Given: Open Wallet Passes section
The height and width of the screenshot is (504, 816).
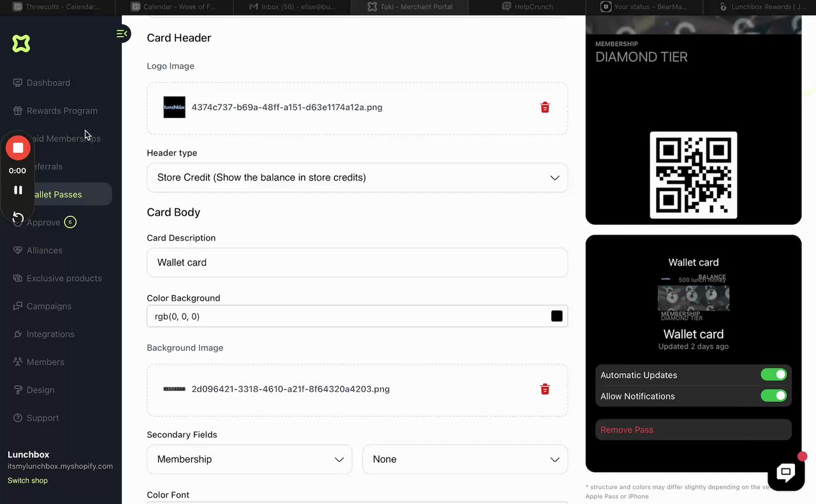Looking at the screenshot, I should 57,194.
